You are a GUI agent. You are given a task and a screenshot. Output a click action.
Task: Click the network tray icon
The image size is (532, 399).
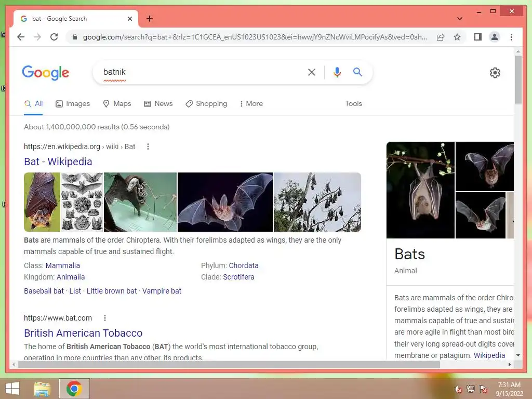click(x=471, y=389)
